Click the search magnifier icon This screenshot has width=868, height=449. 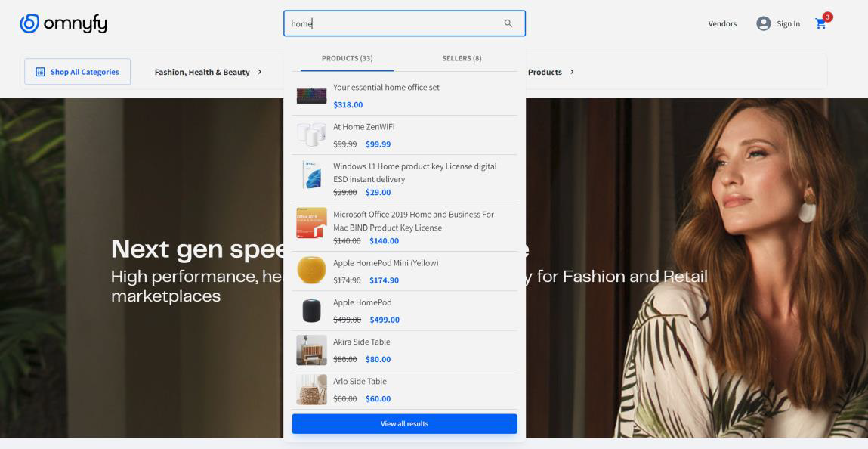click(508, 23)
